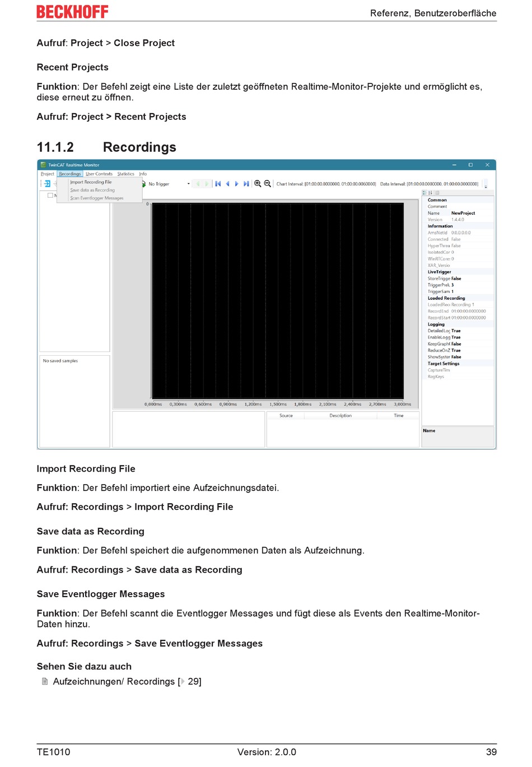Open the Project menu

pyautogui.click(x=48, y=174)
